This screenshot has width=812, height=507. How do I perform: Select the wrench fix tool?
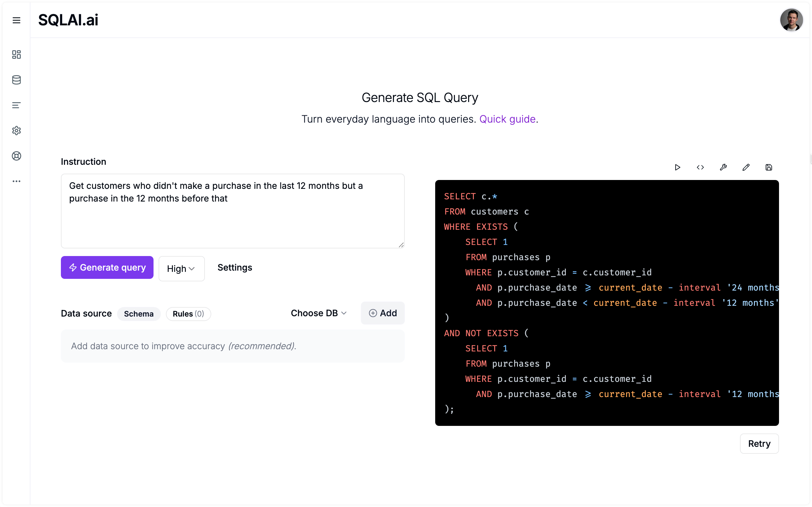[724, 167]
